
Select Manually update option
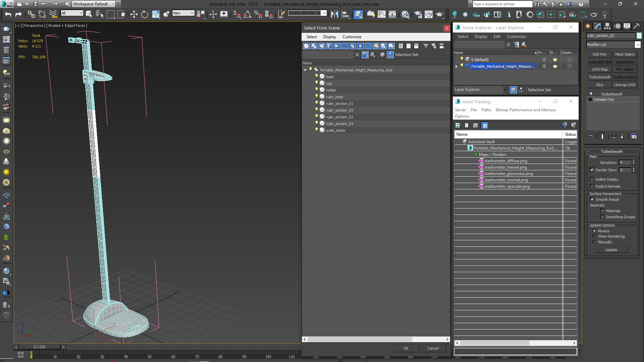pyautogui.click(x=594, y=242)
